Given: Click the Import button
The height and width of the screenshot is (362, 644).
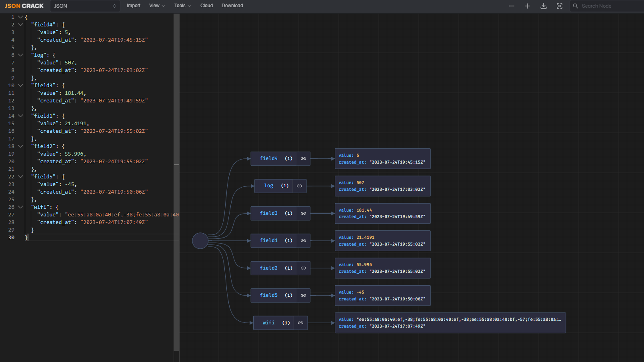Looking at the screenshot, I should click(x=133, y=6).
